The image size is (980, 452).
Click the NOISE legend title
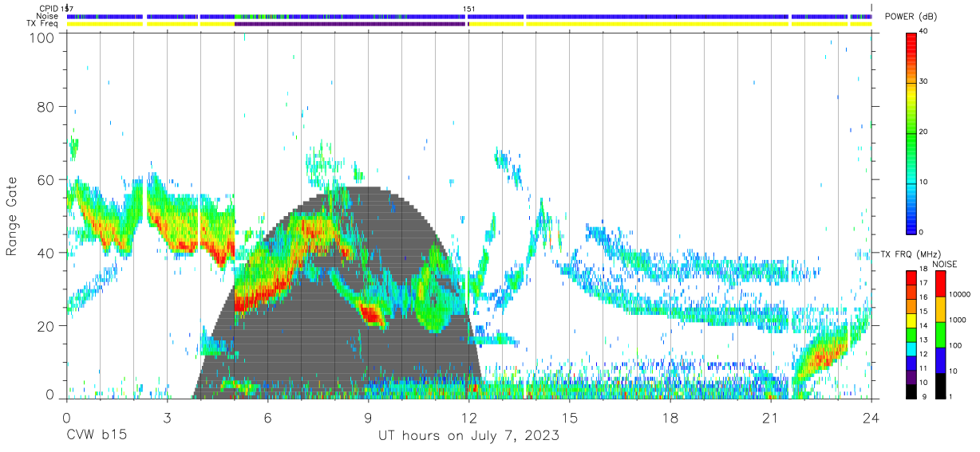click(x=945, y=264)
